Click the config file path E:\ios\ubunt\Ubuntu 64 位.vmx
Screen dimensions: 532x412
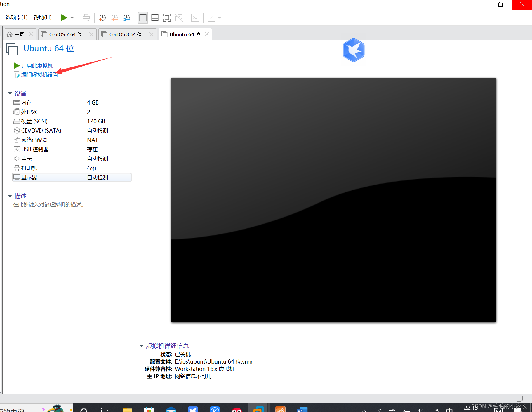(x=213, y=361)
